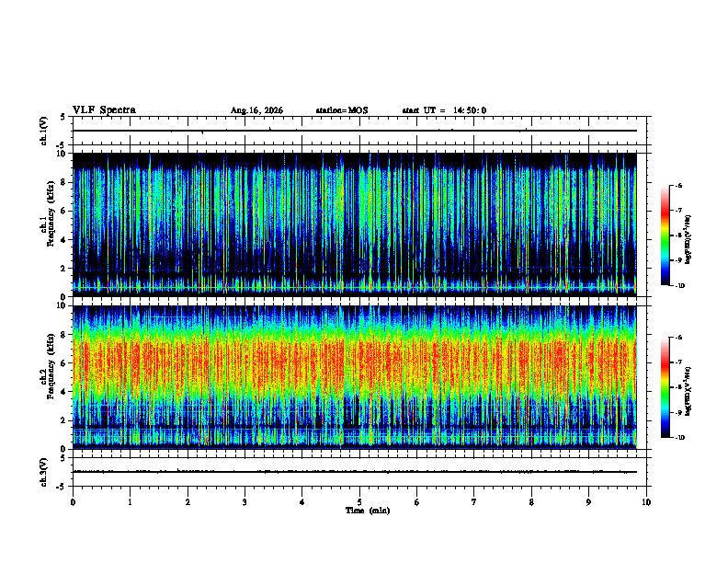Click the time axis tick label "0"
The width and height of the screenshot is (728, 563).
tap(73, 502)
